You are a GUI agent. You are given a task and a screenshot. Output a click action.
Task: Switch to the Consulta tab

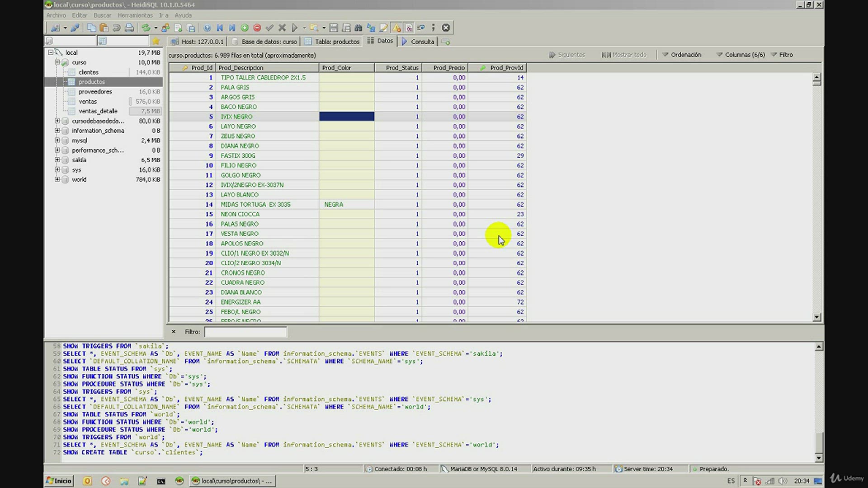point(418,42)
